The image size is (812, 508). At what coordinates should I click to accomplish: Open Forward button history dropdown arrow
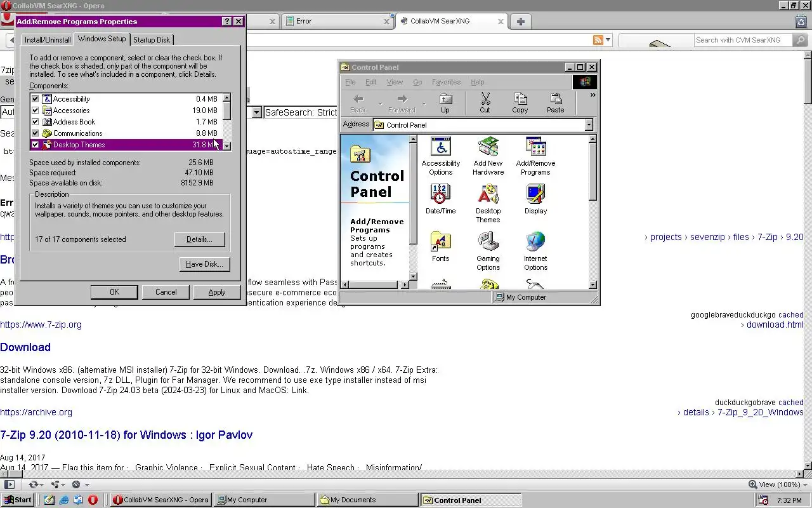424,104
